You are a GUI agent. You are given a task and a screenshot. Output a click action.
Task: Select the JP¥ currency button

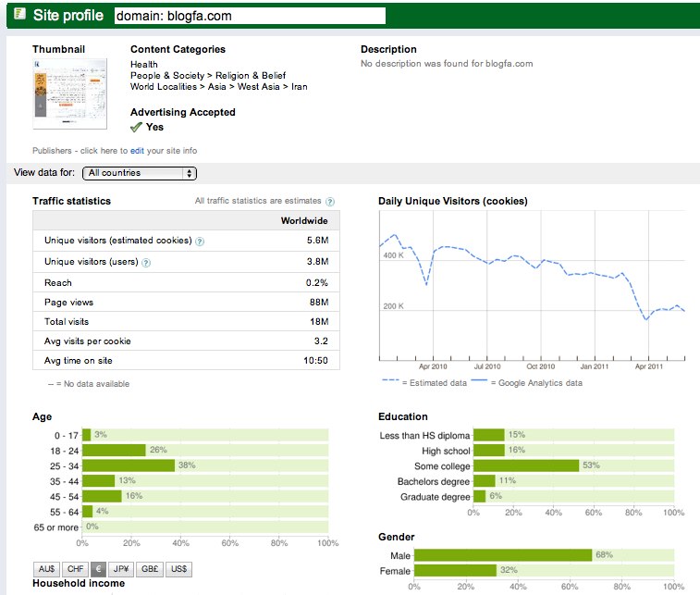point(121,569)
